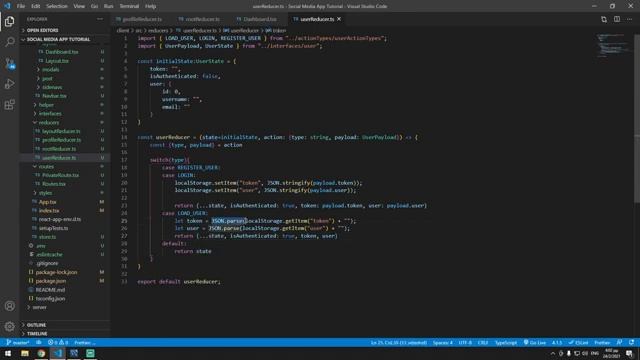Open the Search view in the activity bar
This screenshot has height=360, width=640.
point(9,42)
